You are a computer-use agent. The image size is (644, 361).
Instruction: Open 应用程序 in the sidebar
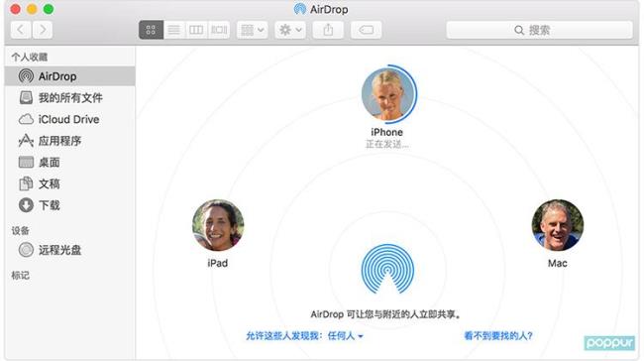point(69,141)
